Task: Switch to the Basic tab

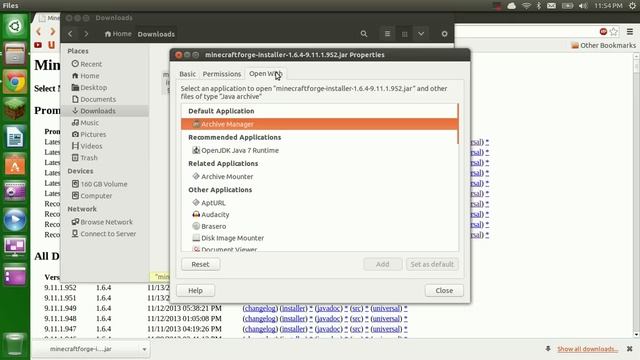Action: tap(187, 74)
